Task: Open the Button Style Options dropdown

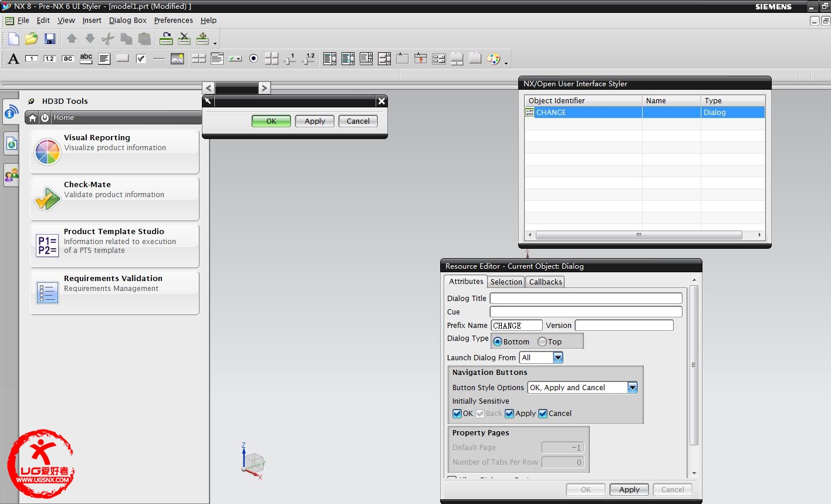Action: [633, 387]
